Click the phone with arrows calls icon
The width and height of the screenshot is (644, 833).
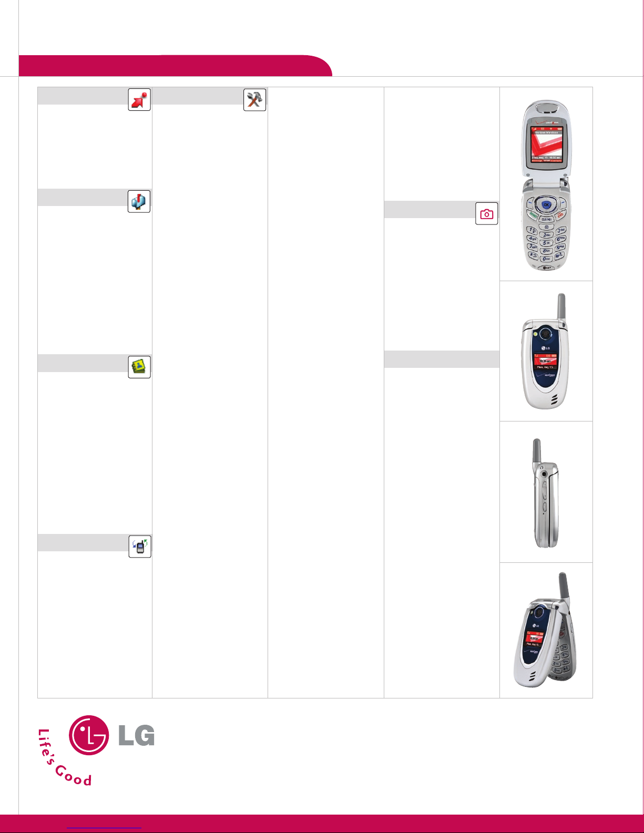click(x=140, y=547)
